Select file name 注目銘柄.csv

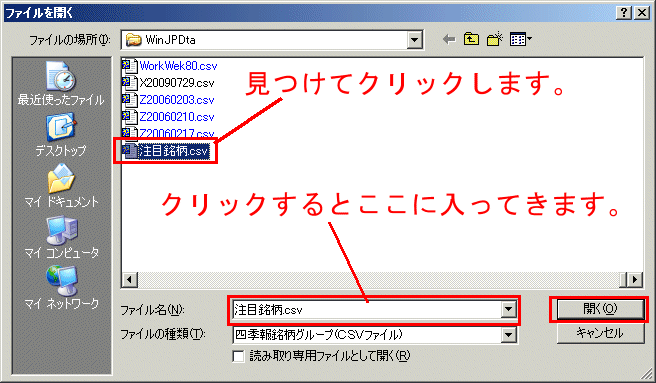[x=173, y=151]
